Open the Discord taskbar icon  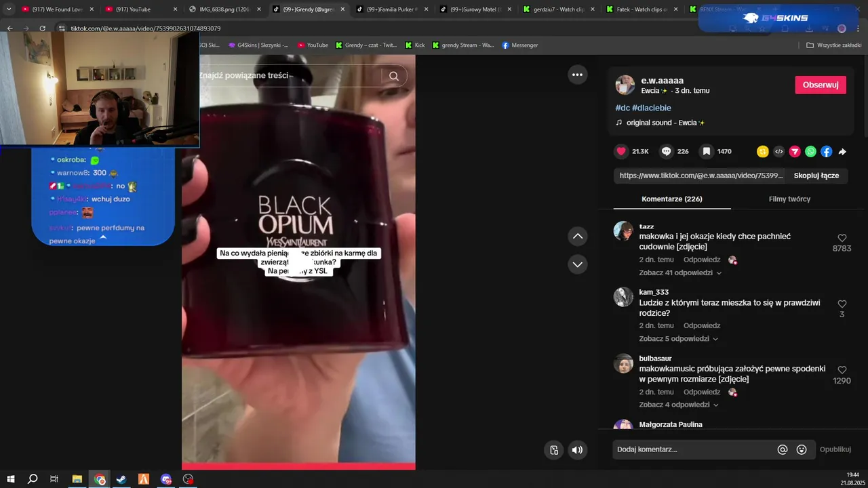click(166, 479)
